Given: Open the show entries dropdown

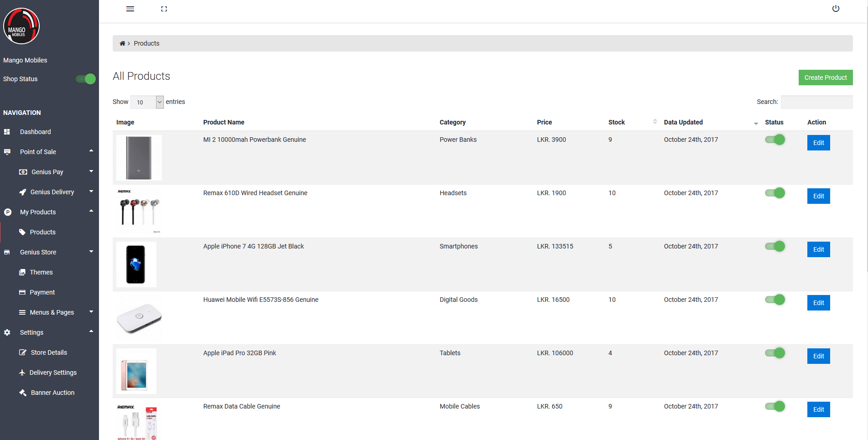Looking at the screenshot, I should click(147, 102).
